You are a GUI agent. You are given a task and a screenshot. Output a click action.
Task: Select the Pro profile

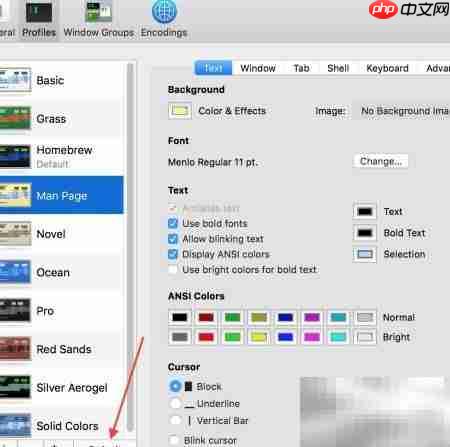[x=62, y=311]
